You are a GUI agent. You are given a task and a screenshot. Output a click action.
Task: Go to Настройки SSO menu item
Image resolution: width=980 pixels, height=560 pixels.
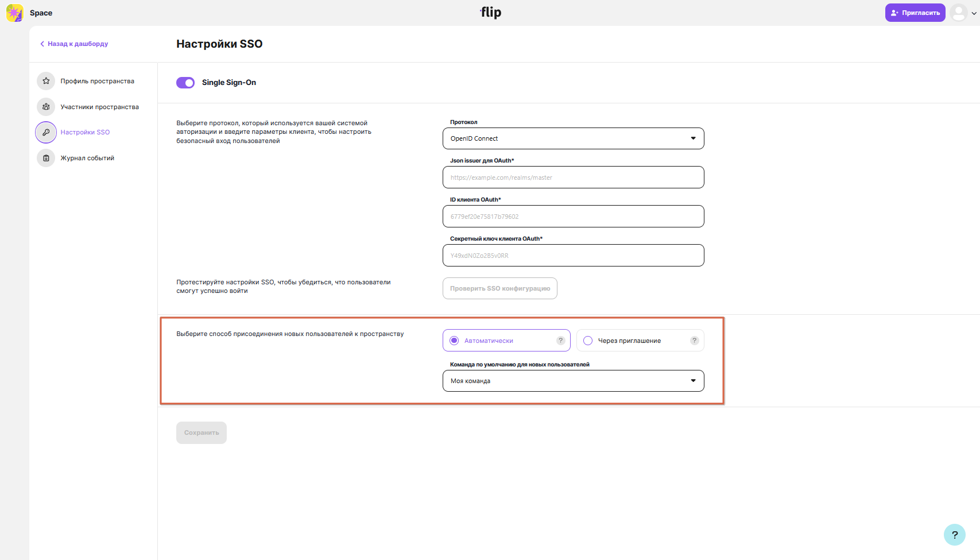85,132
